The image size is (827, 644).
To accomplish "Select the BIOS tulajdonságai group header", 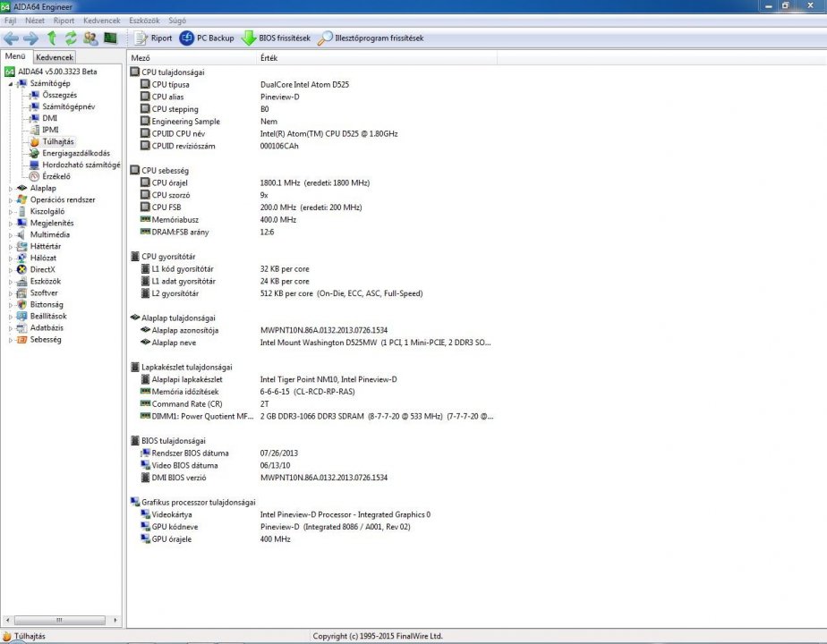I will pos(168,441).
